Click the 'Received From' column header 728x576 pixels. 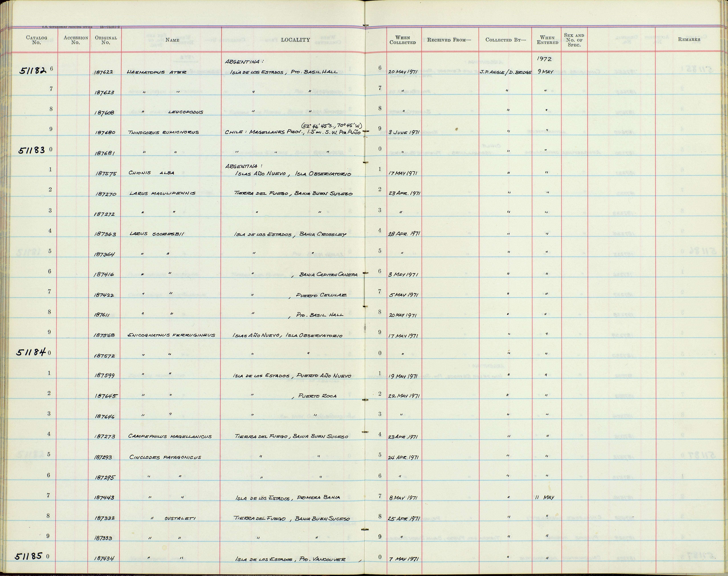449,40
